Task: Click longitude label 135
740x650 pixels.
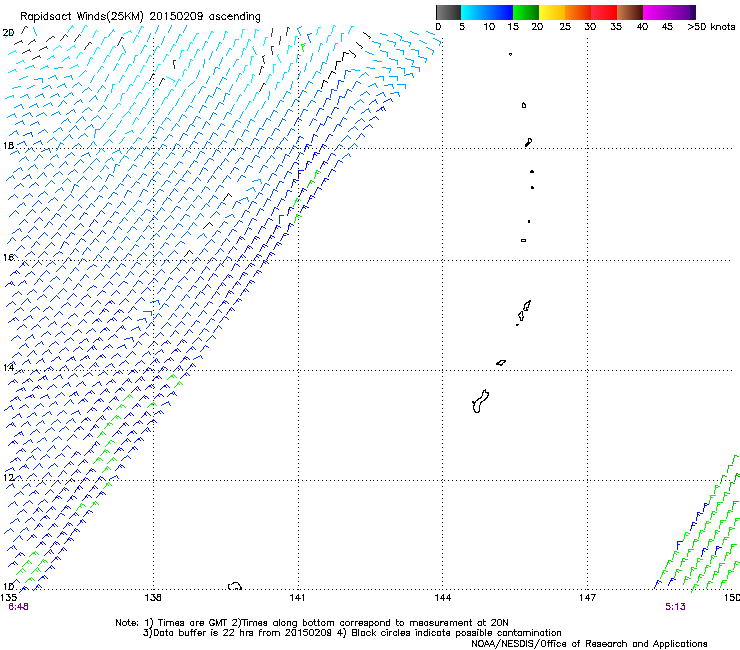Action: 8,598
